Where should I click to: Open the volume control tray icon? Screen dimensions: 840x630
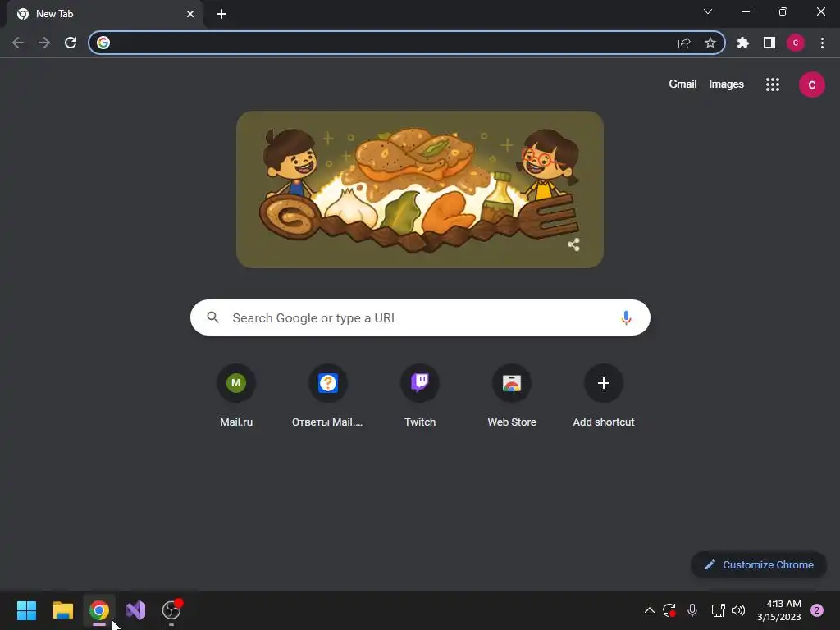(738, 610)
